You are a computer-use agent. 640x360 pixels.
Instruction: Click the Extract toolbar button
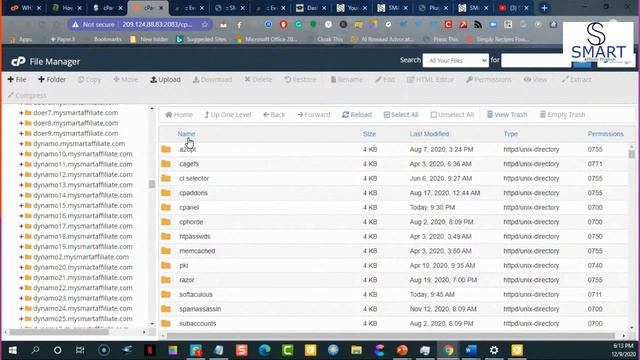(576, 80)
